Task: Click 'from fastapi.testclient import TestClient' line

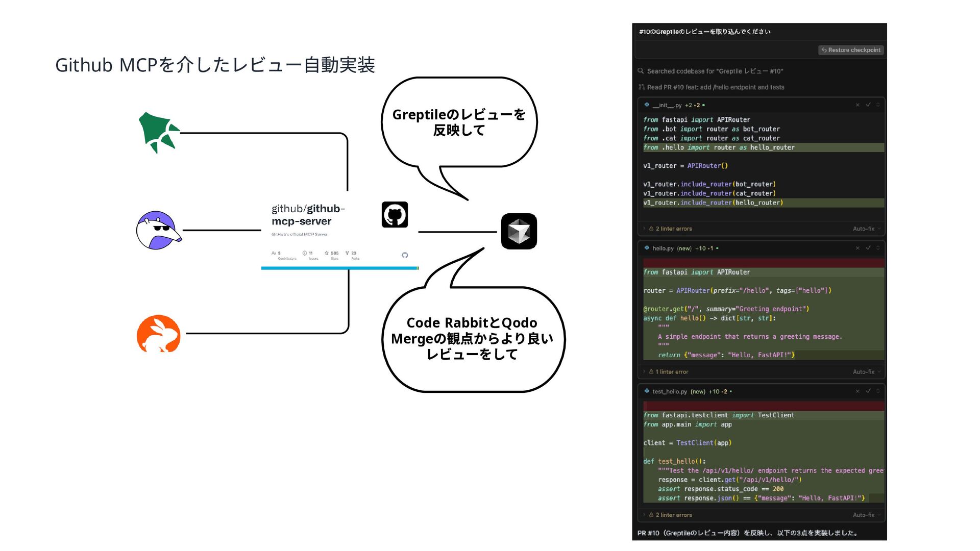Action: click(x=719, y=415)
